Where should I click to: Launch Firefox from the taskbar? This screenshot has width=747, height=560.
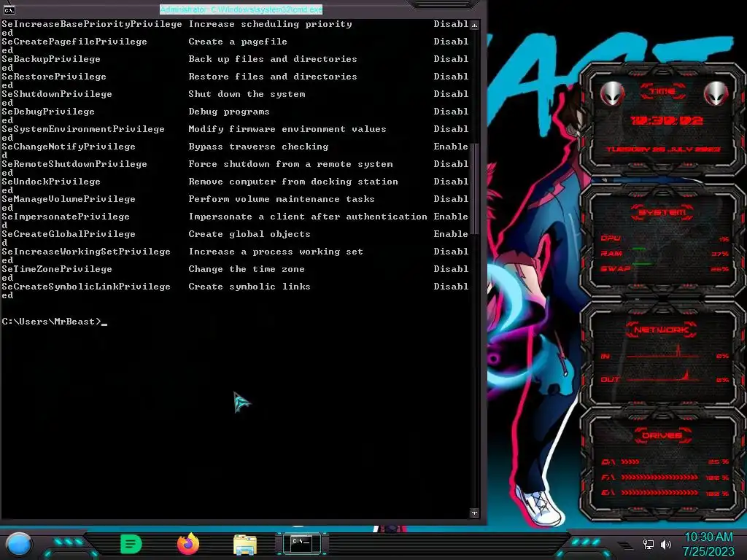pyautogui.click(x=188, y=544)
